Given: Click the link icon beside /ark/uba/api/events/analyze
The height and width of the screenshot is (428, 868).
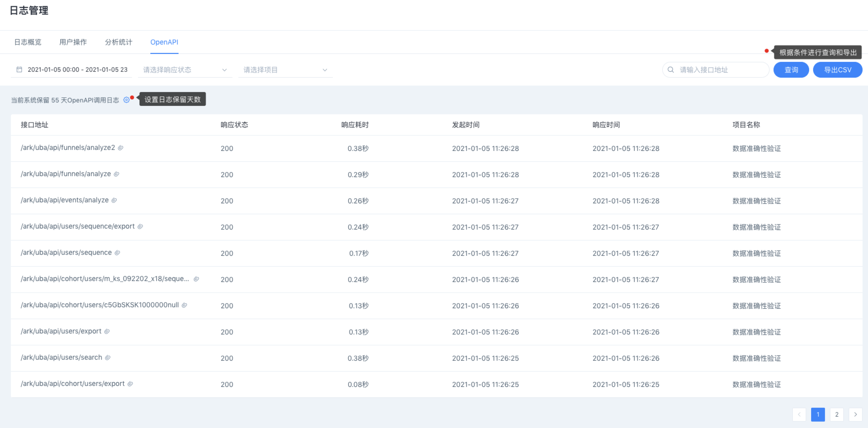Looking at the screenshot, I should (114, 201).
